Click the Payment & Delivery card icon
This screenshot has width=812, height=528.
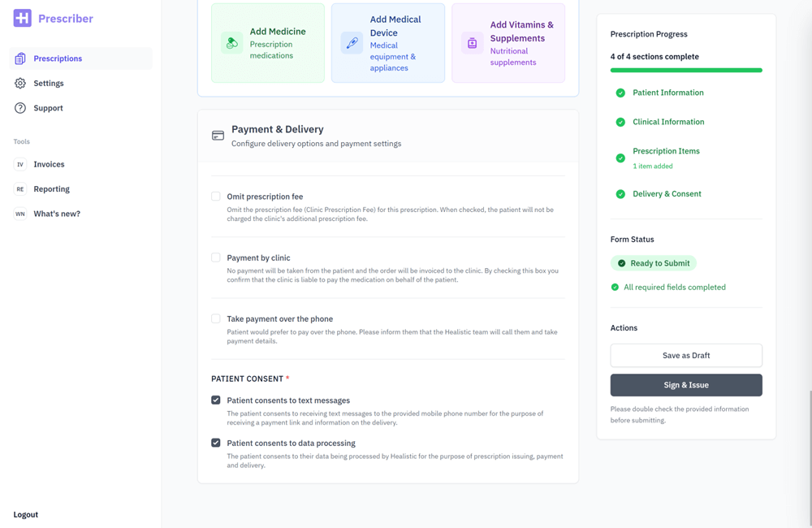pos(218,136)
